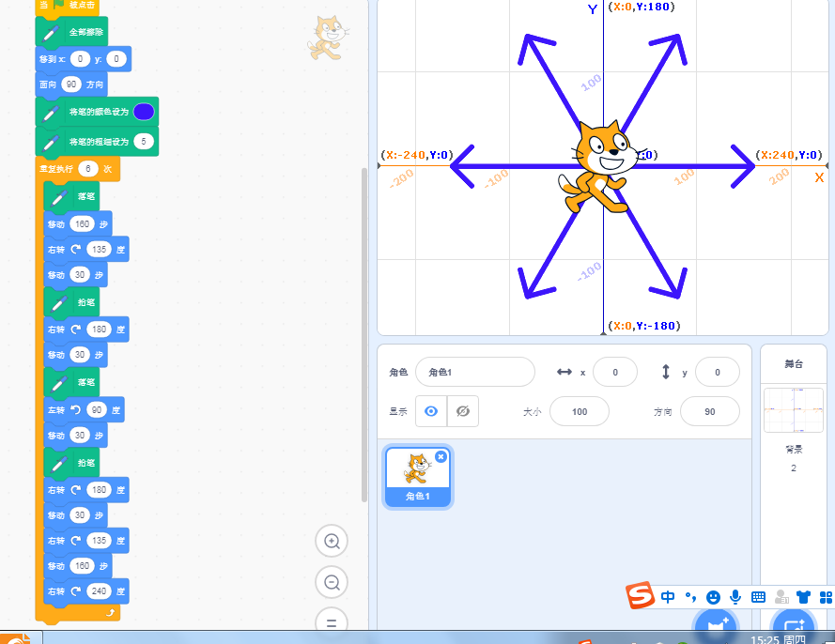Edit the sprite y coordinate field
Screen dimensions: 835x644
(718, 372)
